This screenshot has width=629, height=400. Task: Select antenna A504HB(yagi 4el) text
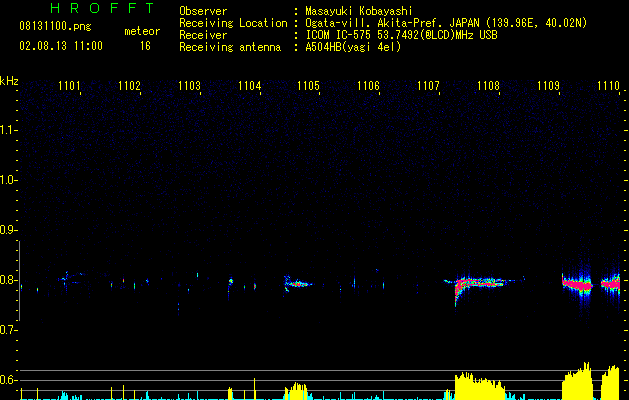[353, 47]
